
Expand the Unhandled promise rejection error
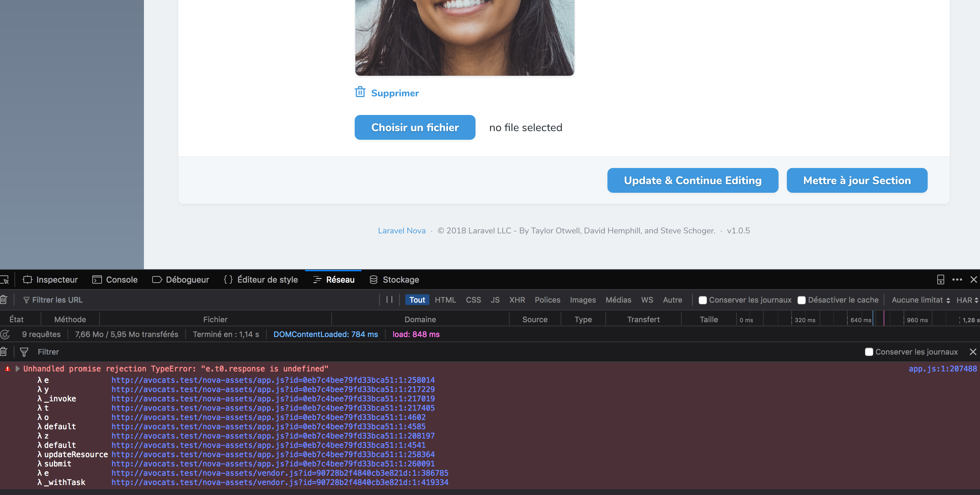(x=18, y=369)
